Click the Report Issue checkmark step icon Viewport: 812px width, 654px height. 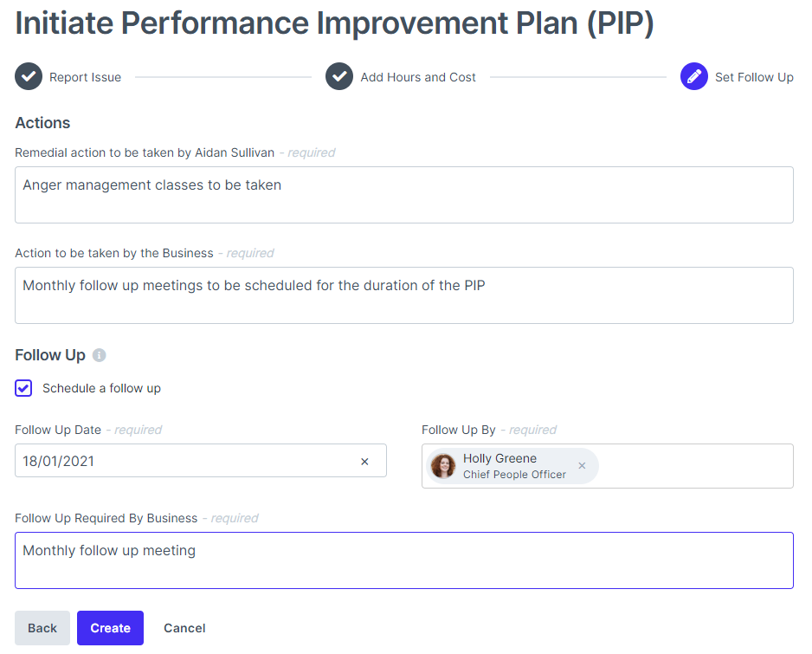coord(29,77)
